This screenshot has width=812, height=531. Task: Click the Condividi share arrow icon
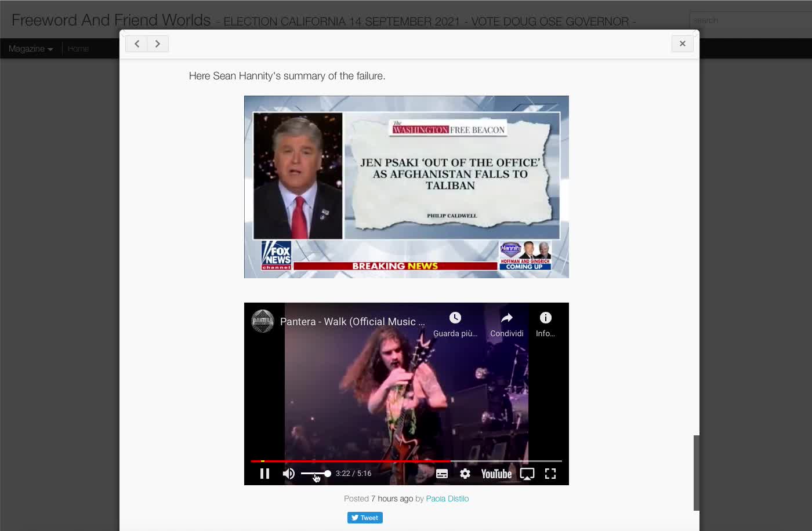pos(507,318)
